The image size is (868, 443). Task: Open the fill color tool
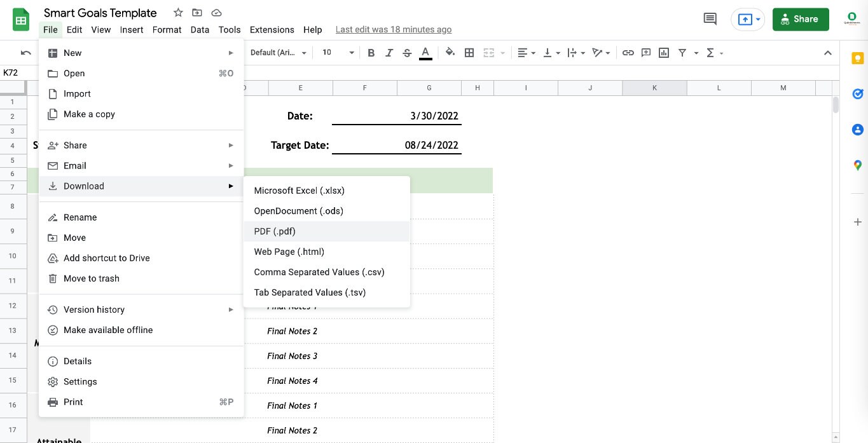click(450, 52)
